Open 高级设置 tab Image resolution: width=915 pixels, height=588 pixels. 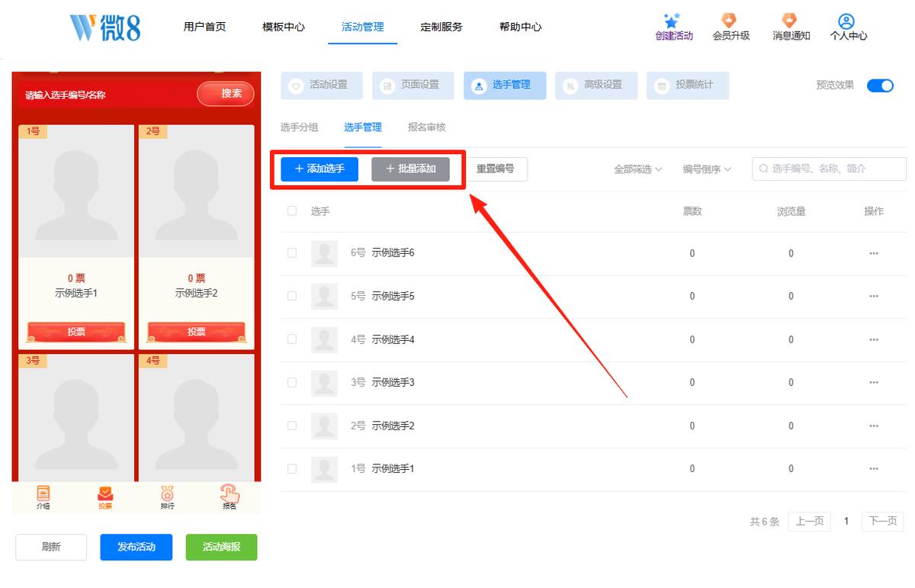pos(596,85)
